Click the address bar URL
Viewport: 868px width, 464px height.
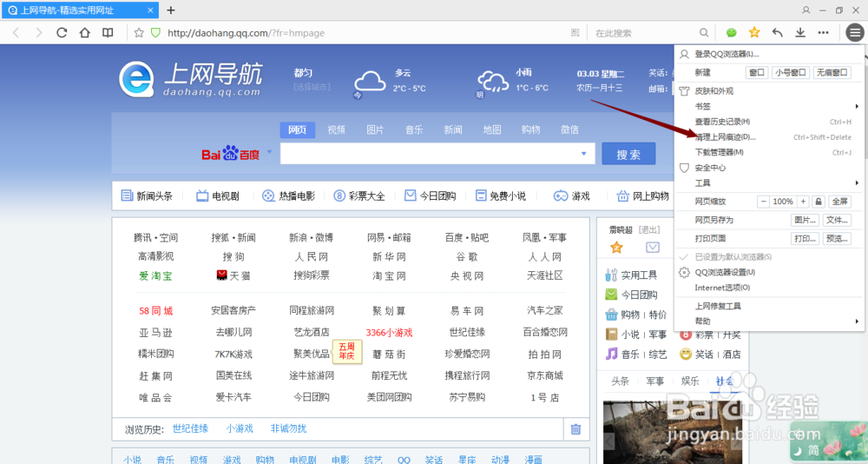pos(246,33)
